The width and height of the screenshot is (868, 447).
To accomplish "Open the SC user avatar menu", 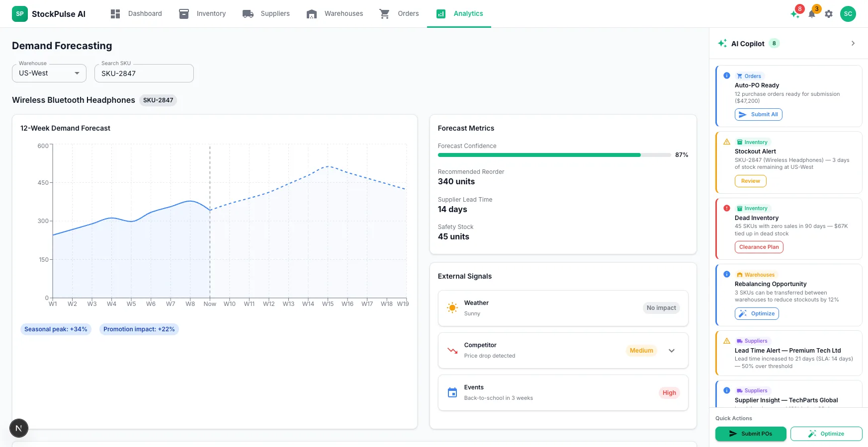I will click(848, 14).
